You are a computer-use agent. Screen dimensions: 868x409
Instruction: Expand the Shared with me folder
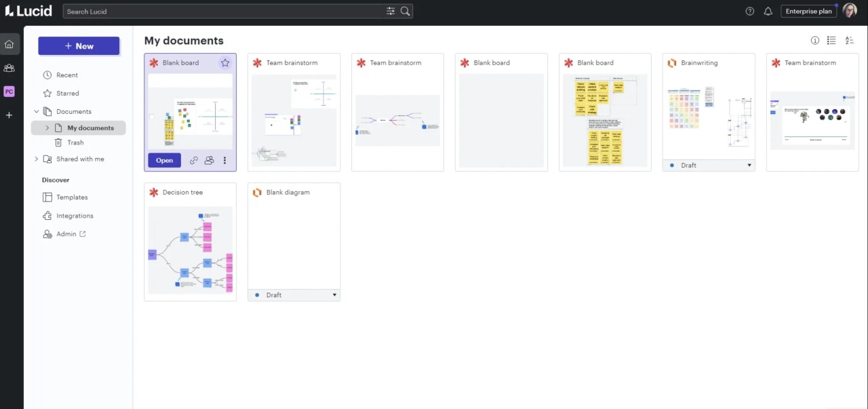pos(37,159)
